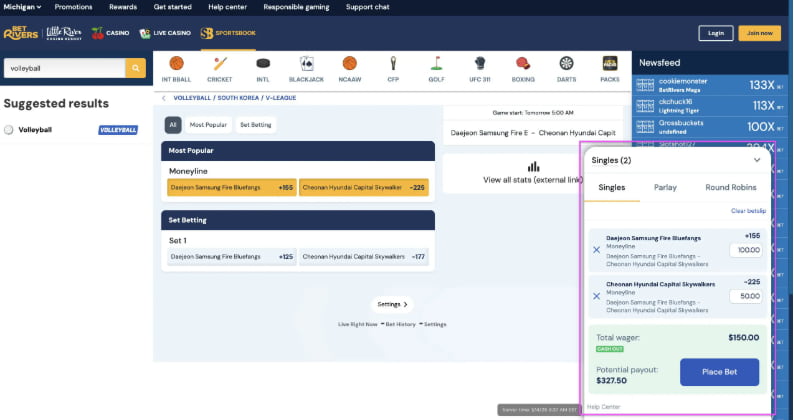Click the Cash Out badge
Image resolution: width=794 pixels, height=420 pixels.
tap(610, 349)
